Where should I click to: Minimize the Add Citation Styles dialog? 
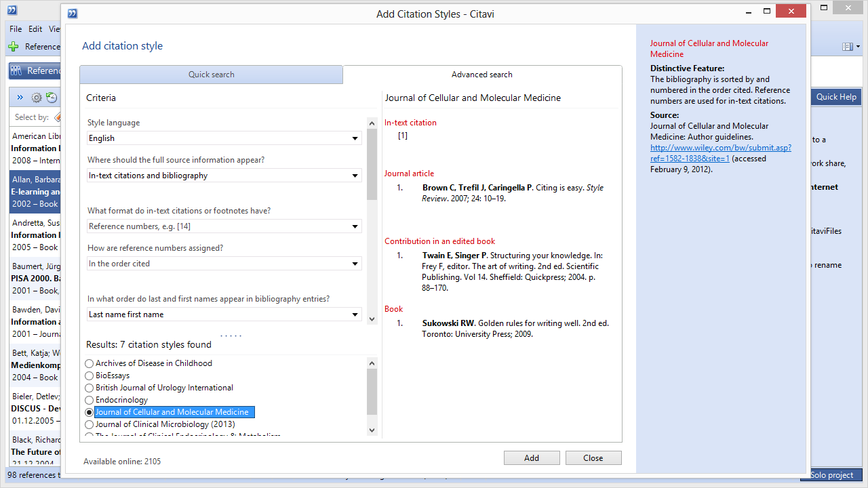tap(748, 12)
